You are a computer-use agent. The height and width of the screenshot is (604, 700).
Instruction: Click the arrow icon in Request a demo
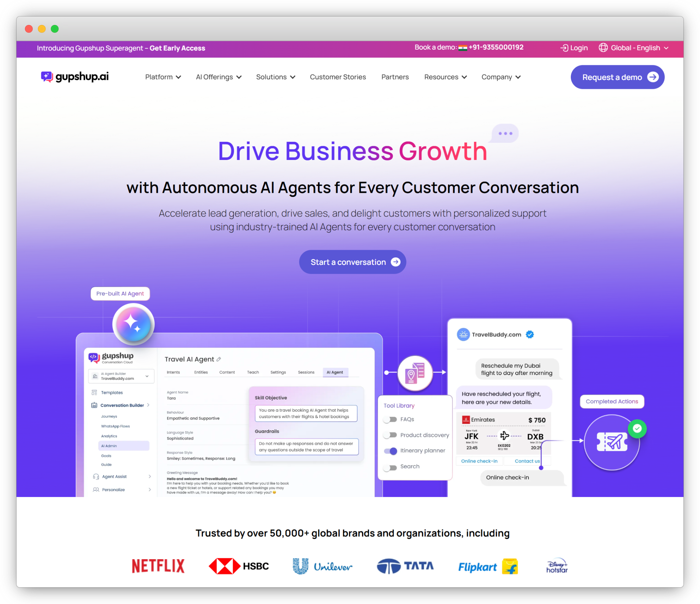[x=653, y=77]
